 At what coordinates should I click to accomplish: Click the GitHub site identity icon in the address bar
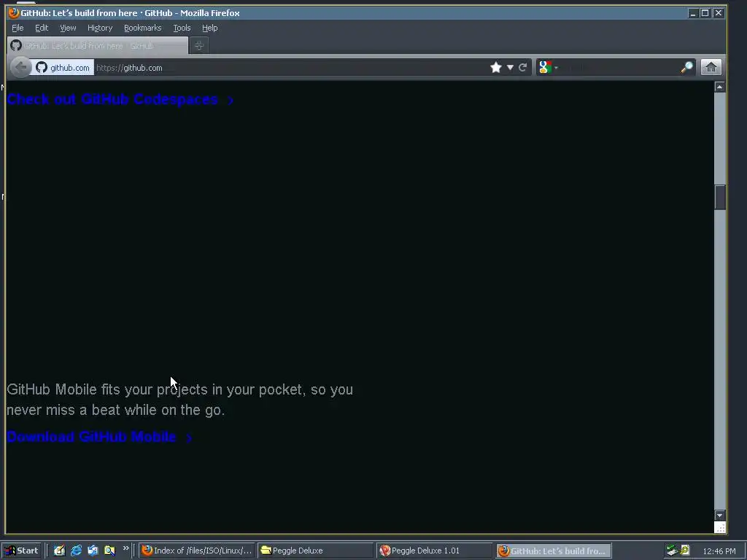point(42,68)
